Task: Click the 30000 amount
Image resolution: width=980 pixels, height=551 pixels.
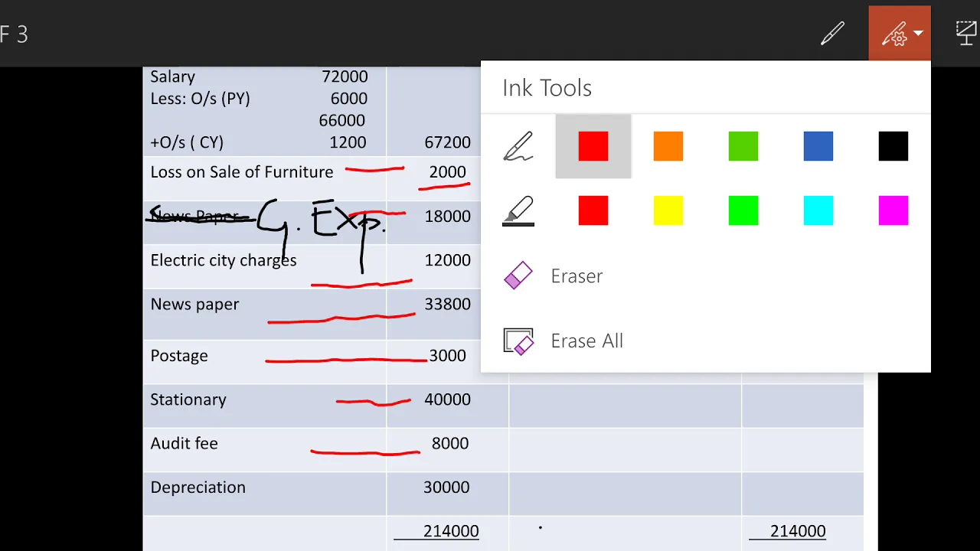Action: [x=446, y=487]
